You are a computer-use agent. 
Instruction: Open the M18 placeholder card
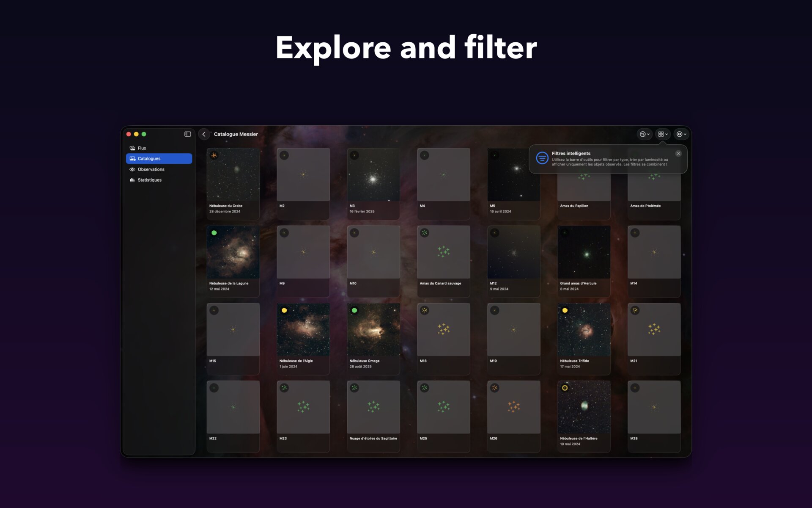pos(444,339)
